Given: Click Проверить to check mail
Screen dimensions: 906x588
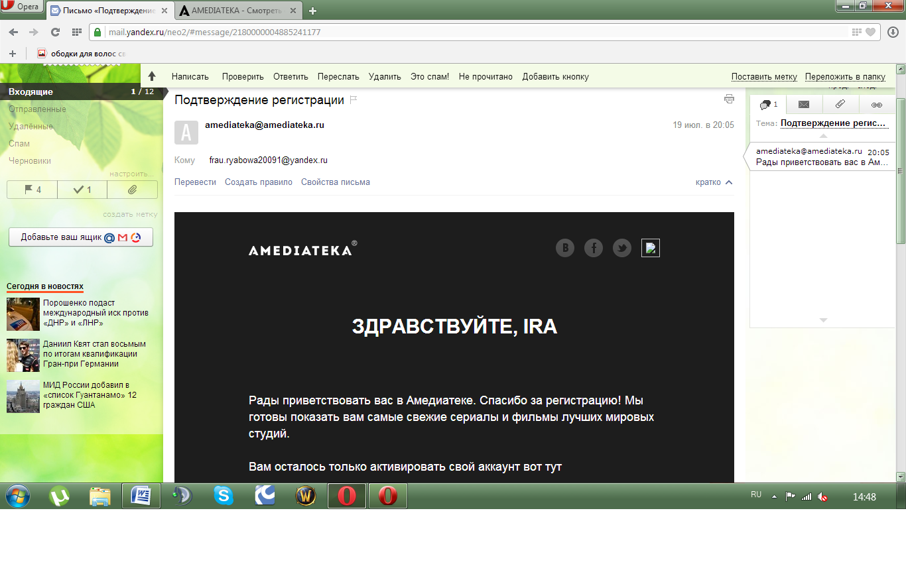Looking at the screenshot, I should tap(243, 77).
